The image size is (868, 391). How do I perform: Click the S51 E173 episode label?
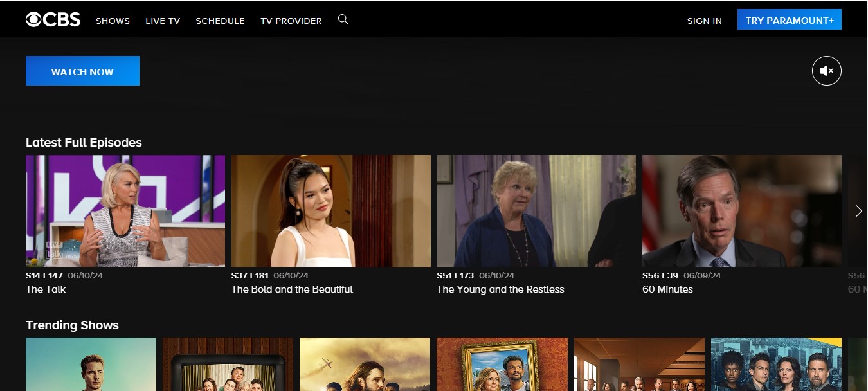455,275
